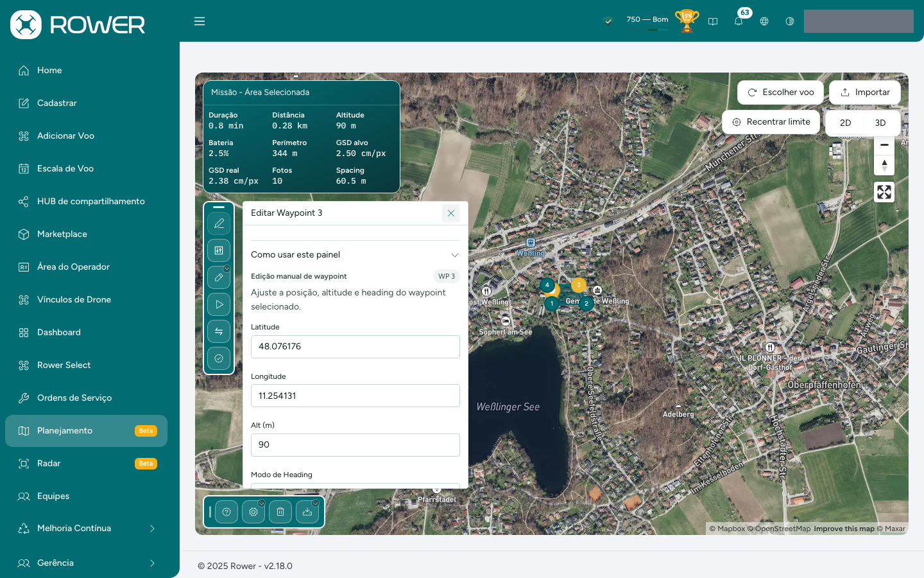This screenshot has width=924, height=578.
Task: Click the circle-check confirm tool
Action: (219, 358)
